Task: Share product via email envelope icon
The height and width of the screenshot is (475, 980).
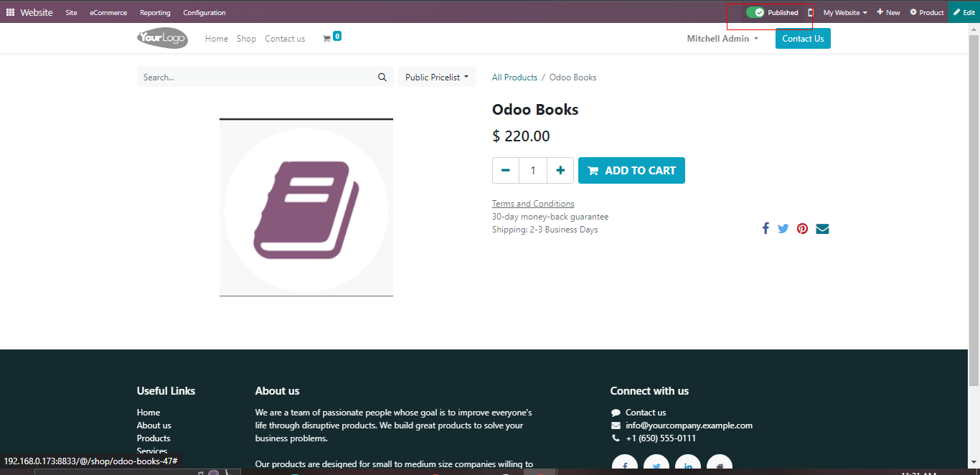Action: coord(822,229)
